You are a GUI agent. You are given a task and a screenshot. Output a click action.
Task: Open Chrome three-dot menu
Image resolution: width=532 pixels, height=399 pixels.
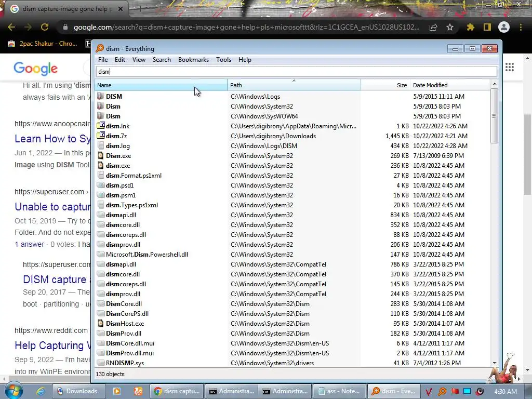521,27
